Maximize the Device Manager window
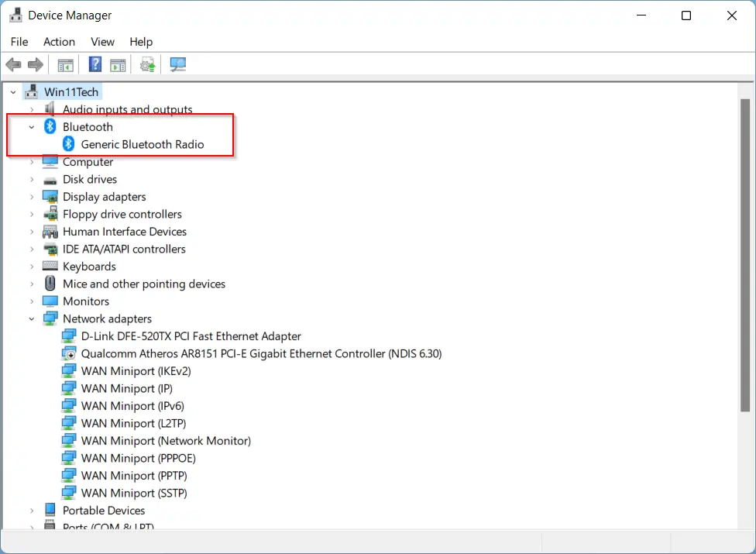The height and width of the screenshot is (554, 756). point(686,15)
